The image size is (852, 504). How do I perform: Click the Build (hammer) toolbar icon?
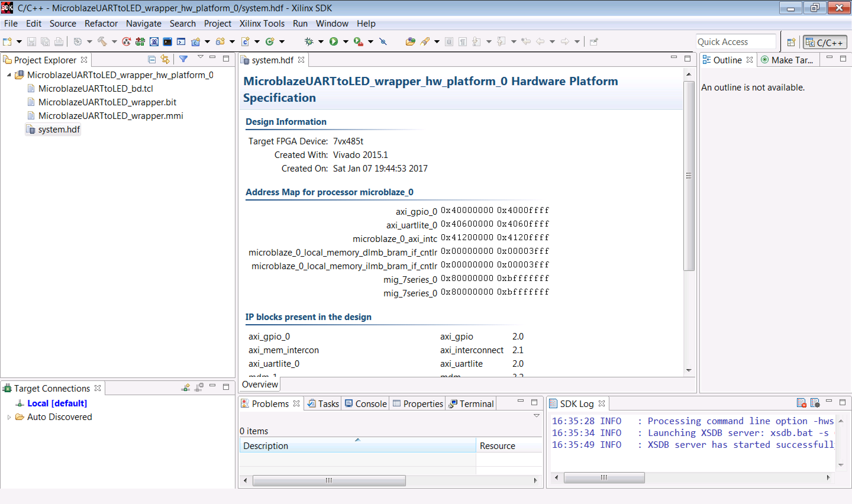point(102,42)
